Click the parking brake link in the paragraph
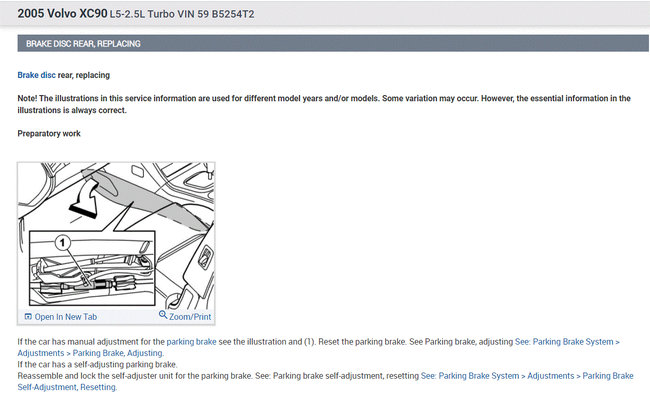This screenshot has width=650, height=403. [x=191, y=342]
